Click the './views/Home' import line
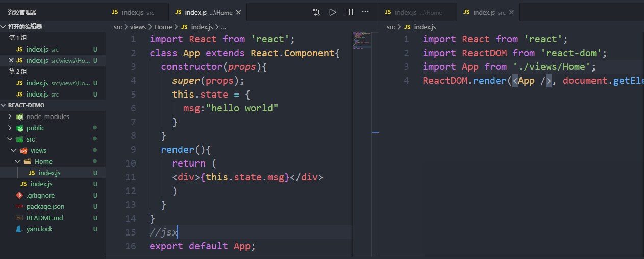The image size is (644, 259). (509, 67)
